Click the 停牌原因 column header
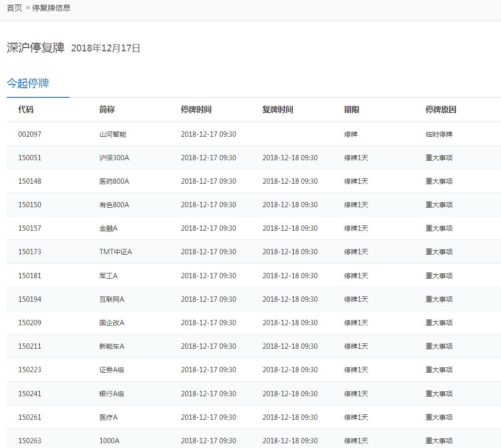 441,109
